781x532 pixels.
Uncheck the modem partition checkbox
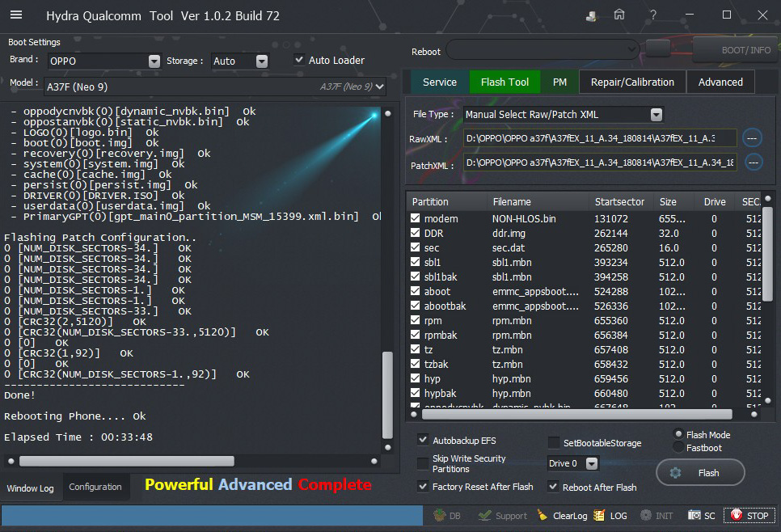click(415, 218)
